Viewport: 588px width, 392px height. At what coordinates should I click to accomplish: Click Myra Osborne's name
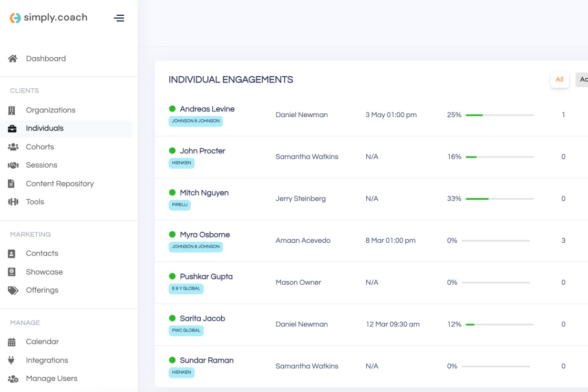(204, 235)
